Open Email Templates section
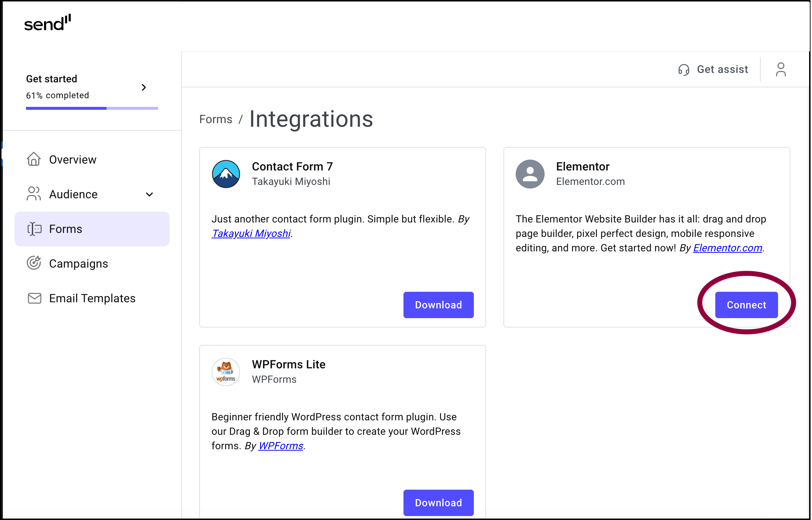812x520 pixels. tap(92, 298)
